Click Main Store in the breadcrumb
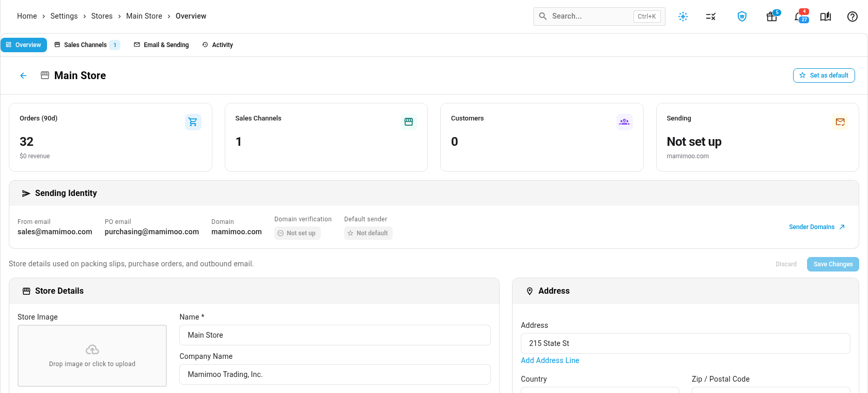 coord(144,16)
